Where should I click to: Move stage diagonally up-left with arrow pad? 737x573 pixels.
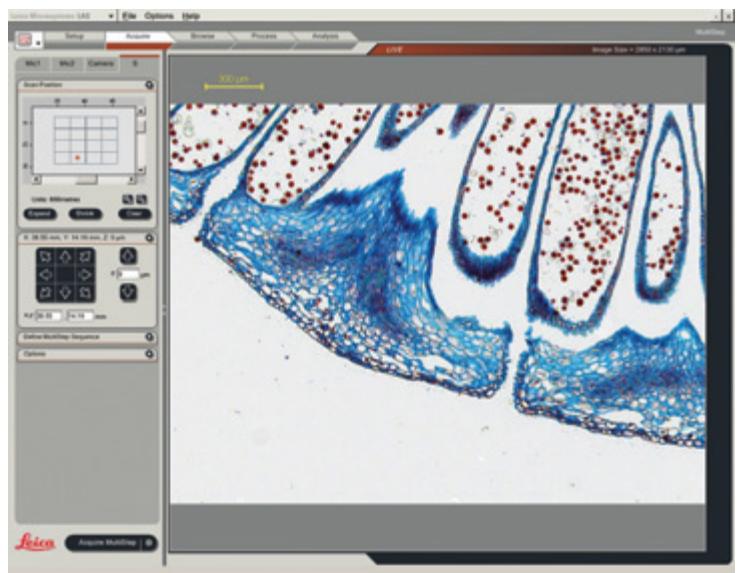click(x=46, y=257)
